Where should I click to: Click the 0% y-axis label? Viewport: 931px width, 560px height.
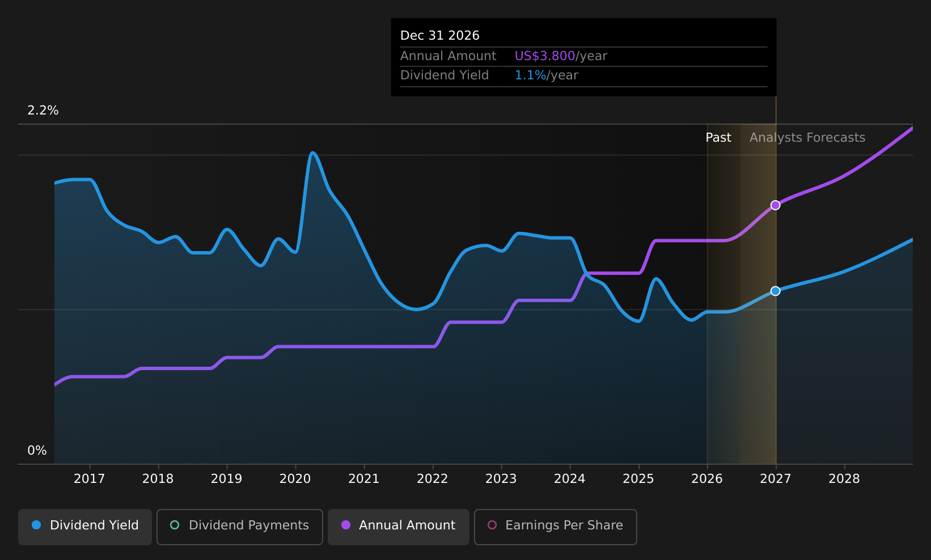pyautogui.click(x=37, y=451)
